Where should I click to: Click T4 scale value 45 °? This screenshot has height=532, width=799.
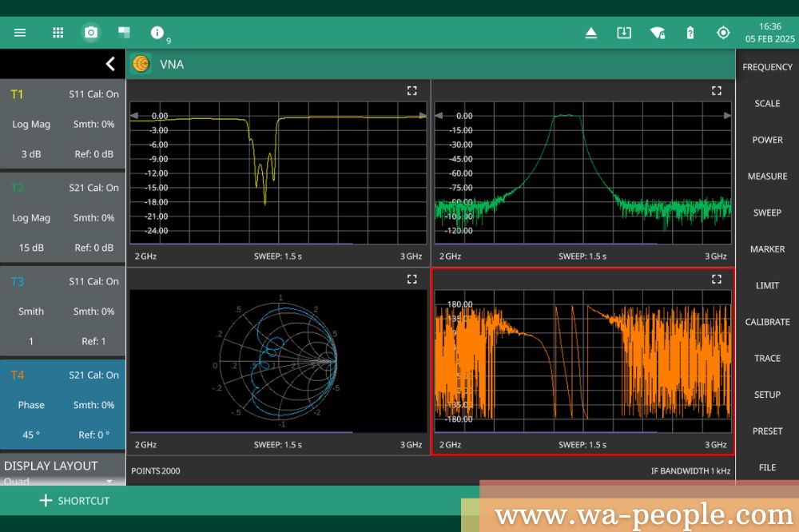tap(31, 435)
